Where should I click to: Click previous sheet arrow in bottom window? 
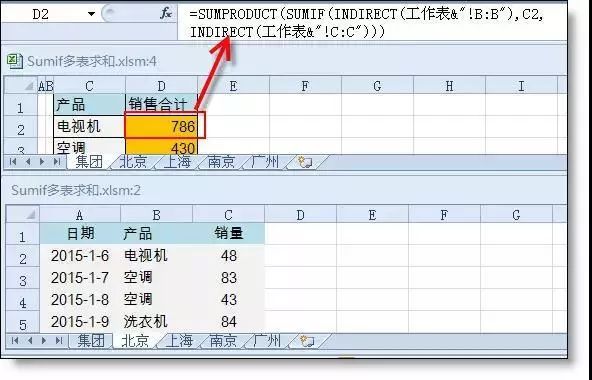(x=30, y=341)
